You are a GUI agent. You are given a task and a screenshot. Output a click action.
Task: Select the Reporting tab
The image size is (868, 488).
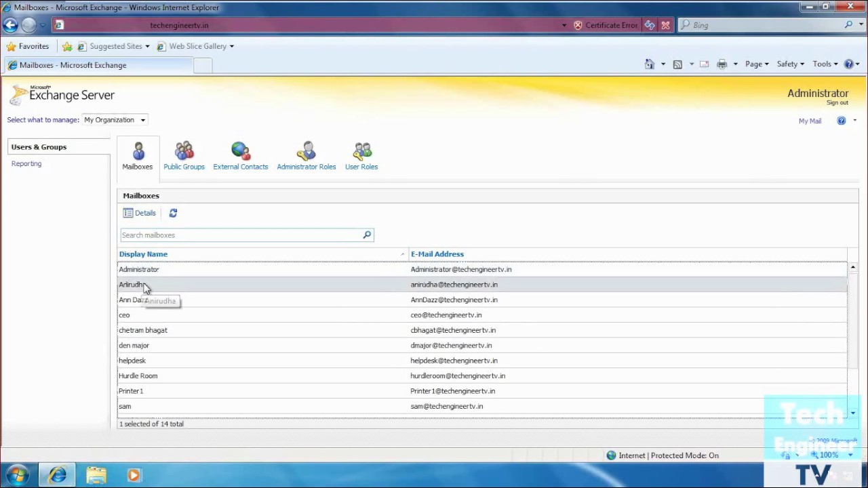tap(26, 163)
